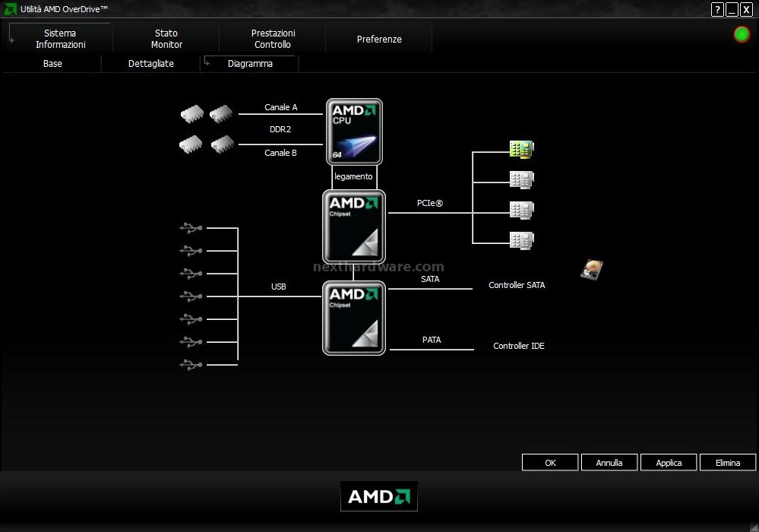Click the hard disk drive icon
This screenshot has height=532, width=759.
tap(592, 270)
